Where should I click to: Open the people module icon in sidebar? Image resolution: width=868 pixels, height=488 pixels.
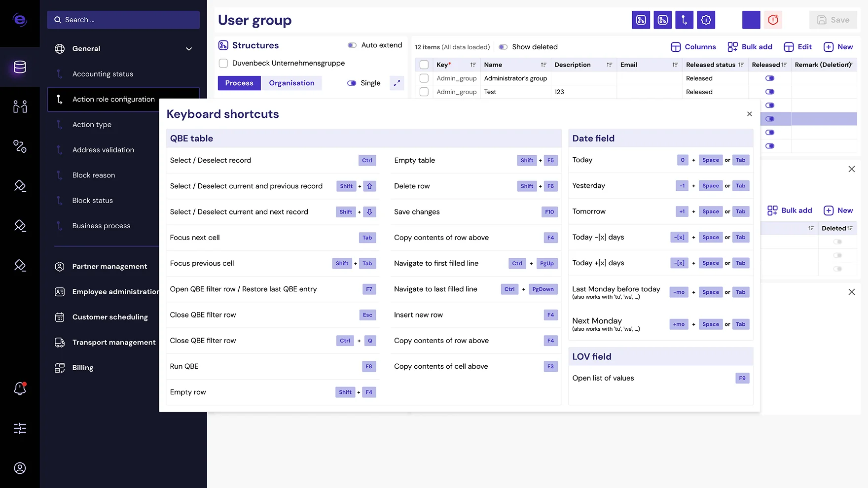tap(20, 106)
